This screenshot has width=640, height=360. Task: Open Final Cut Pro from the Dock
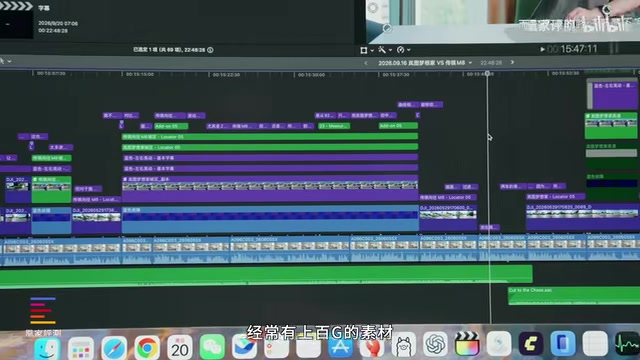[467, 344]
